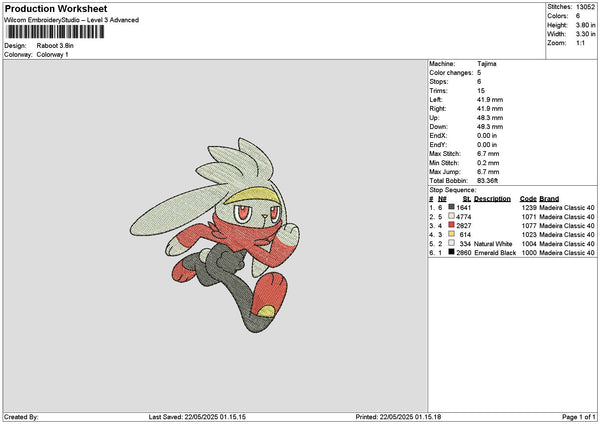This screenshot has width=600, height=424.
Task: Click the Height value 3.80 in
Action: point(585,25)
